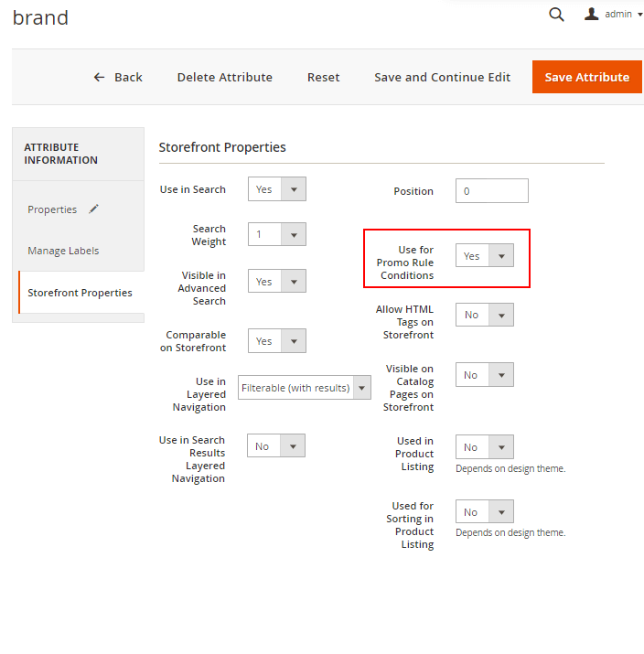
Task: Open the Use in Search dropdown
Action: (x=276, y=189)
